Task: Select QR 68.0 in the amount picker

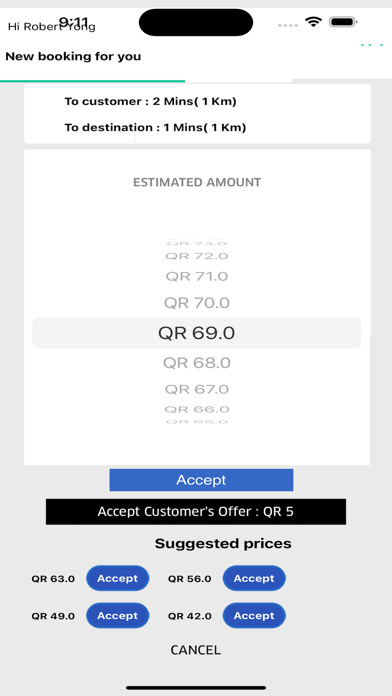Action: 197,363
